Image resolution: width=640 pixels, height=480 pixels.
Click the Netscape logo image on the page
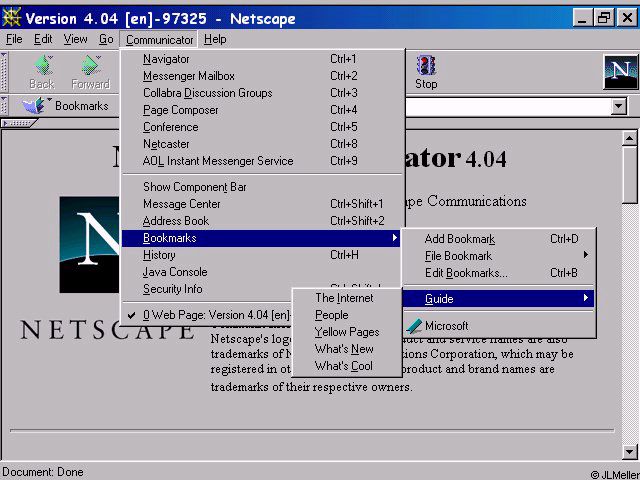(x=90, y=244)
